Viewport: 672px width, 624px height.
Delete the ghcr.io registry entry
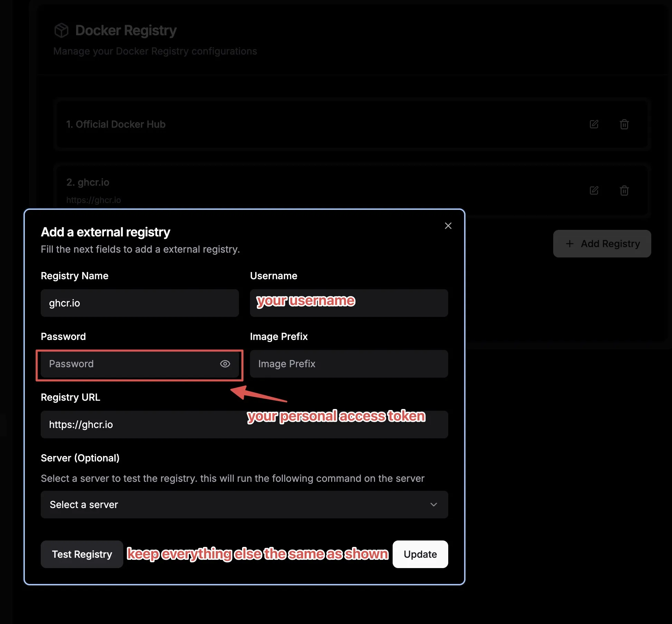(624, 191)
